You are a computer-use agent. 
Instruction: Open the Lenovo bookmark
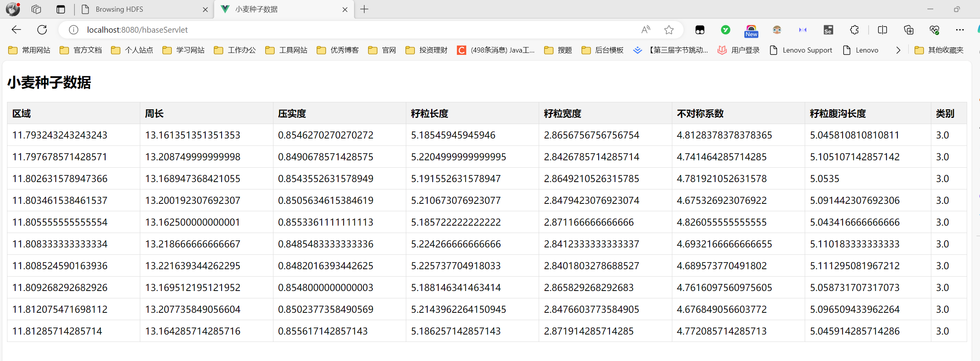tap(860, 50)
